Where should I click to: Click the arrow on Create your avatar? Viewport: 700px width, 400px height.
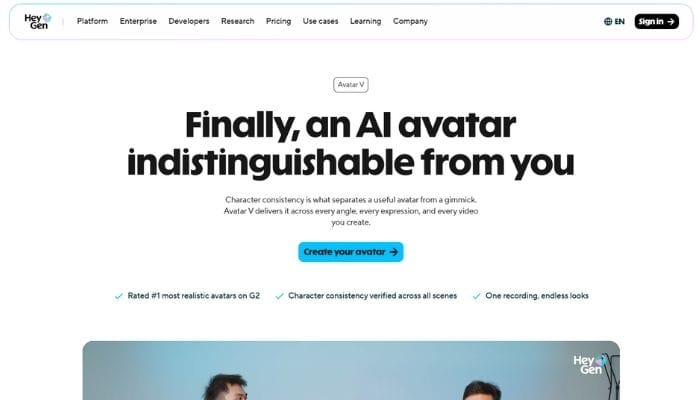pyautogui.click(x=393, y=252)
